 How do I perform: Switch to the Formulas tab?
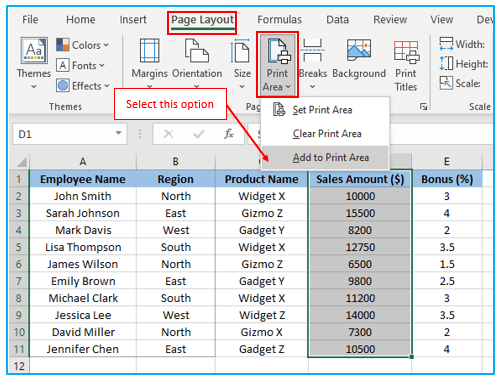[x=279, y=20]
